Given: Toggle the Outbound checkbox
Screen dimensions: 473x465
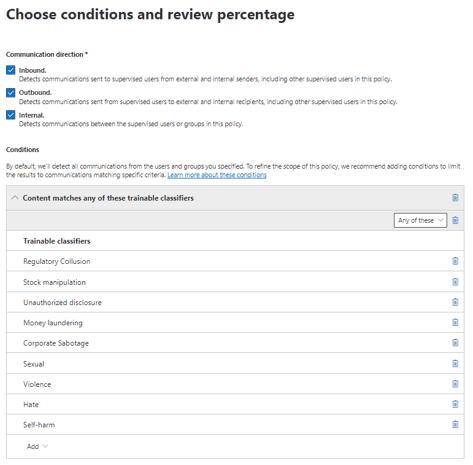Looking at the screenshot, I should [11, 92].
